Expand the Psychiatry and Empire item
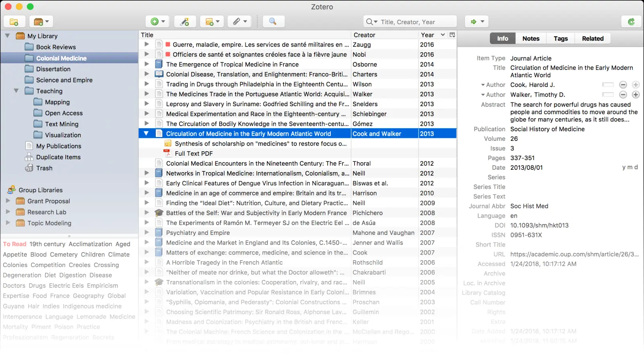644x362 pixels. [147, 232]
